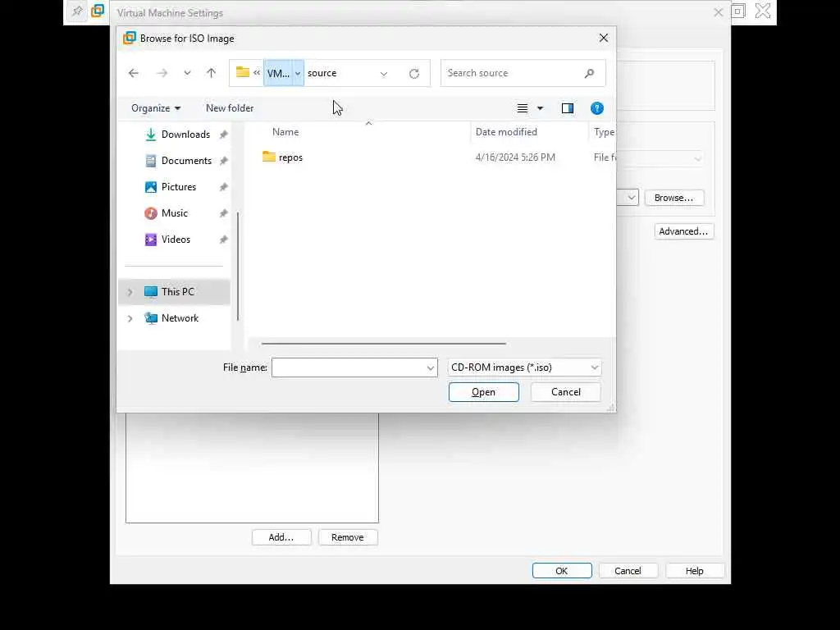This screenshot has height=630, width=840.
Task: Select the VM... breadcrumb segment
Action: pos(278,73)
